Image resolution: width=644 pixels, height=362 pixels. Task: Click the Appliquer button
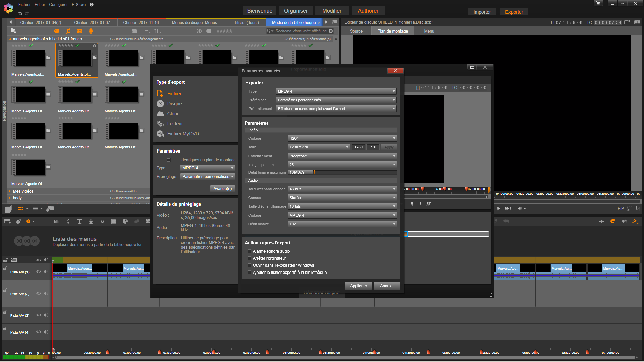[358, 286]
